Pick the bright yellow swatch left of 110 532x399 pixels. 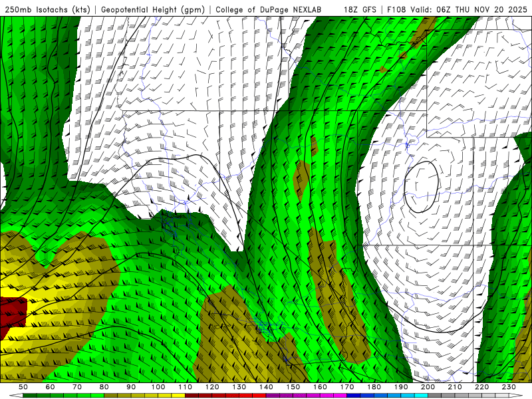point(178,396)
